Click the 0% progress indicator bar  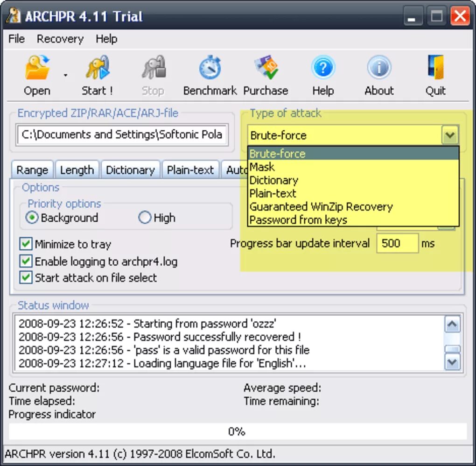pyautogui.click(x=238, y=431)
